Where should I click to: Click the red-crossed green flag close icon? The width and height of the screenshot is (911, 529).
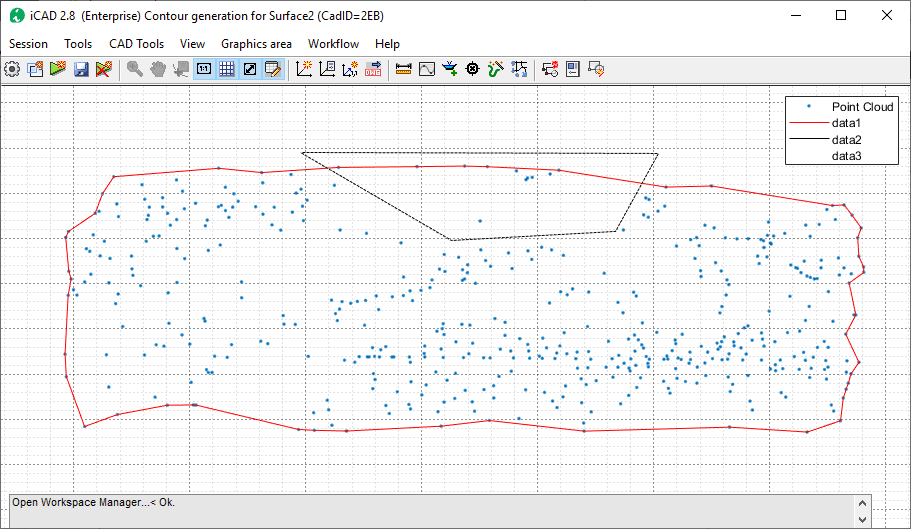(103, 69)
